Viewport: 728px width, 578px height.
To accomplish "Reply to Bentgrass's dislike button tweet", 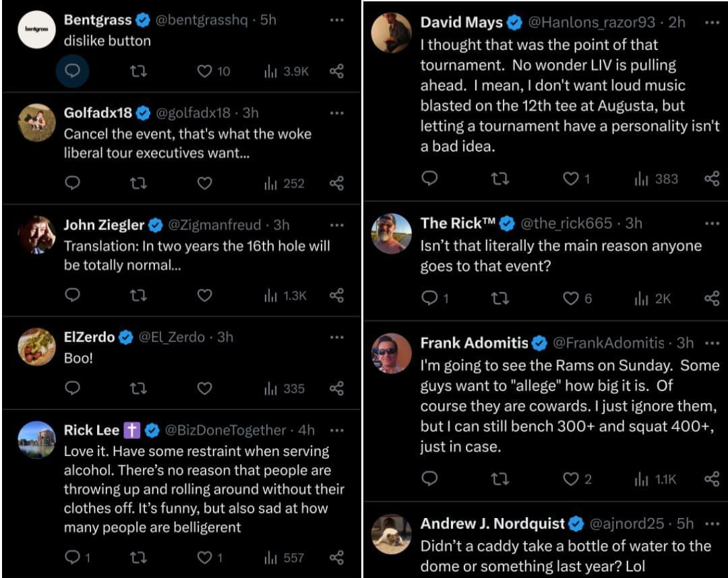I will (x=73, y=71).
